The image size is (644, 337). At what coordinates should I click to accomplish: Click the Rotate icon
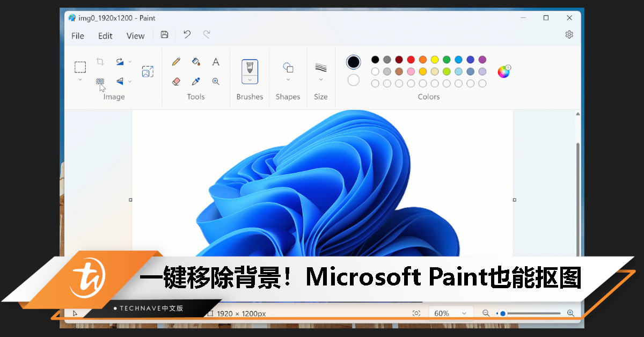point(120,62)
